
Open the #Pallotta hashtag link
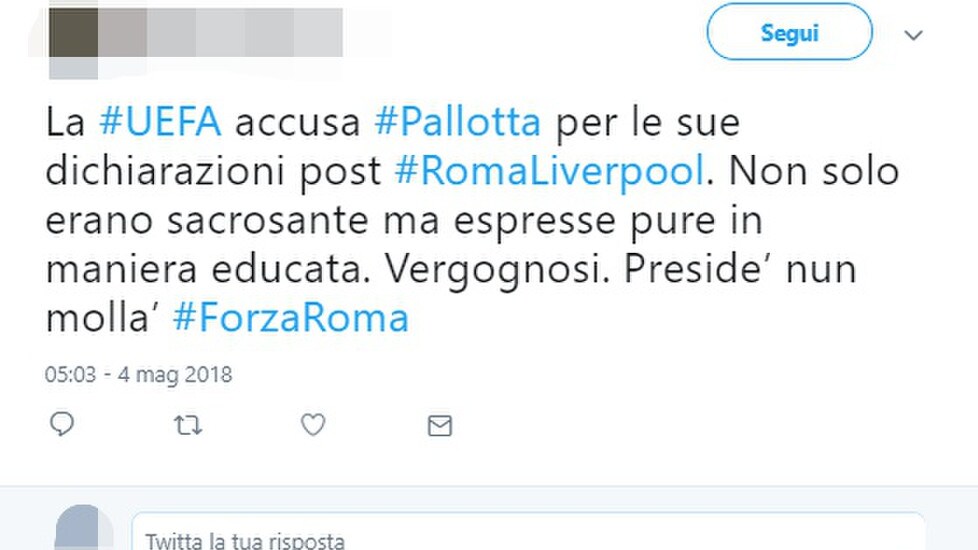pos(457,121)
